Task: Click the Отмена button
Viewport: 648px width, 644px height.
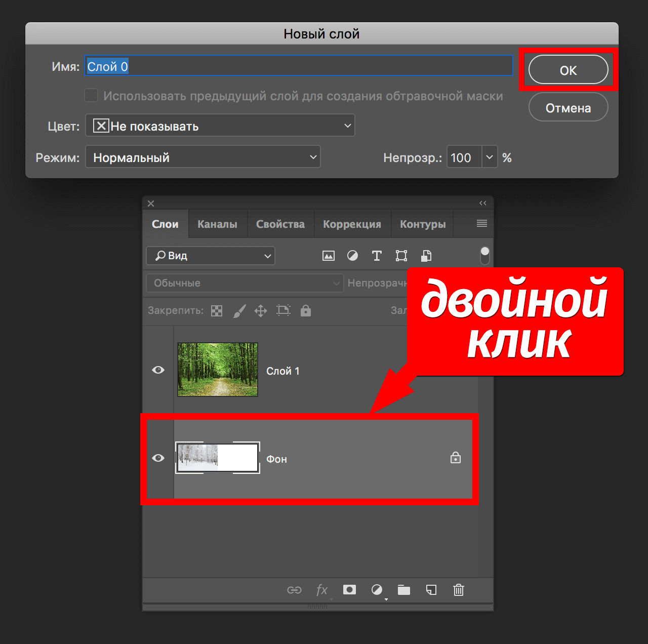Action: [568, 108]
